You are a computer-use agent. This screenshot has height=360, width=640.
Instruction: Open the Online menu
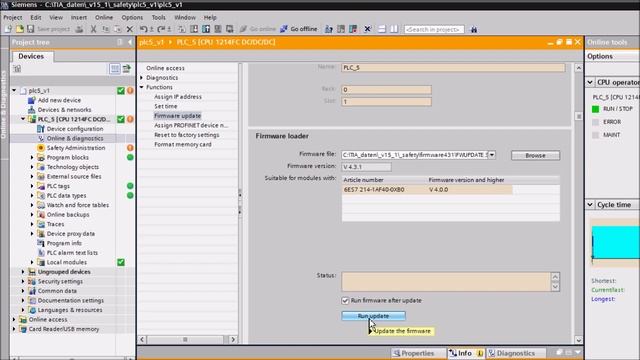pos(104,18)
